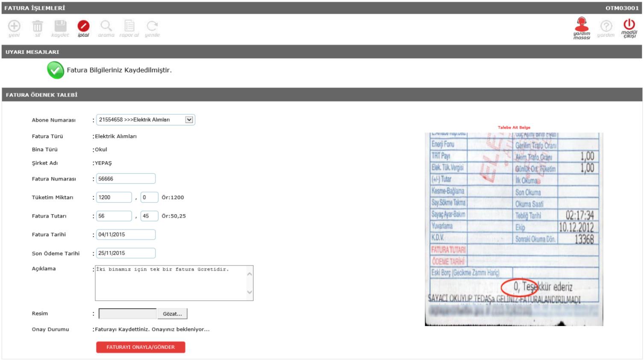Click the invoice document image
The image size is (644, 362).
[x=514, y=229]
